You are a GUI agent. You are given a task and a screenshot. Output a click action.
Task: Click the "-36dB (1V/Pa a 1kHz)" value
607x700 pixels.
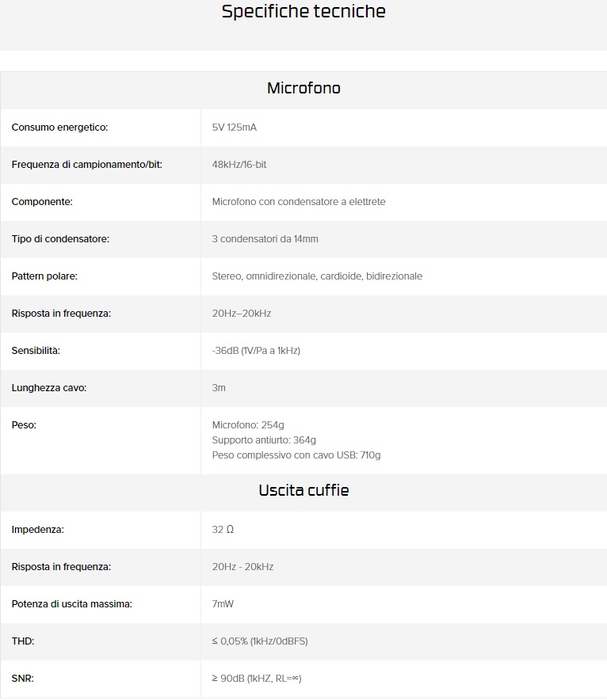point(256,351)
